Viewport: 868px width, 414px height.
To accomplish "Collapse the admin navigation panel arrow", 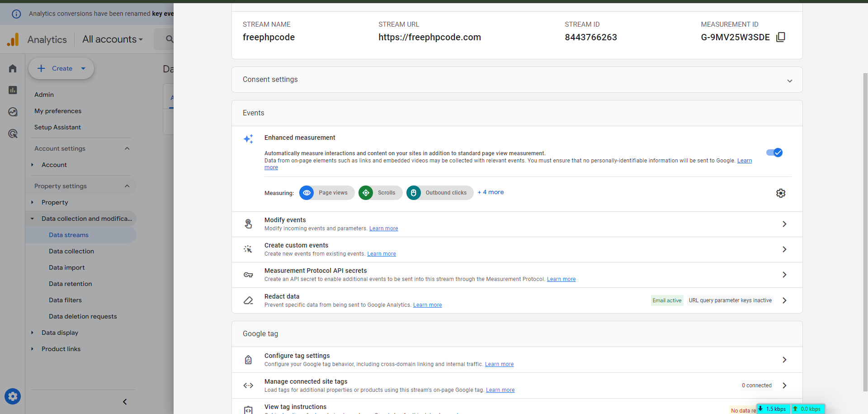I will pos(125,402).
